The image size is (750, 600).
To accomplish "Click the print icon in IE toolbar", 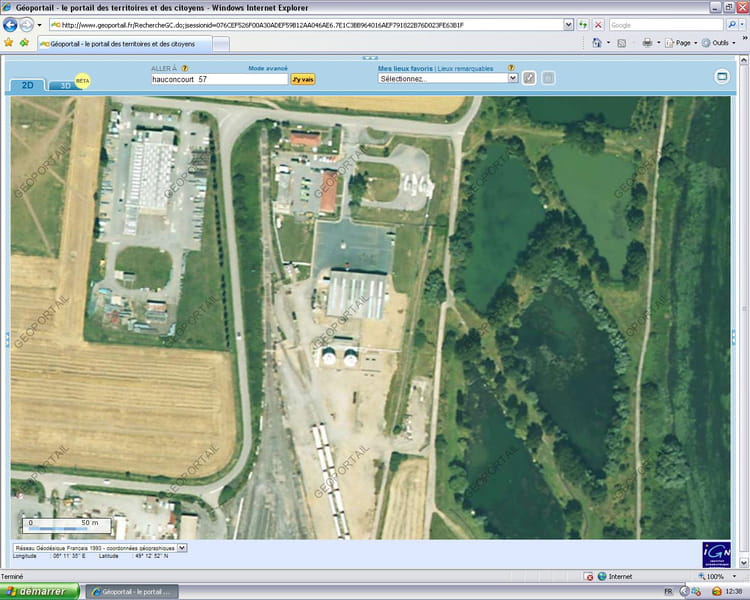I will [647, 43].
